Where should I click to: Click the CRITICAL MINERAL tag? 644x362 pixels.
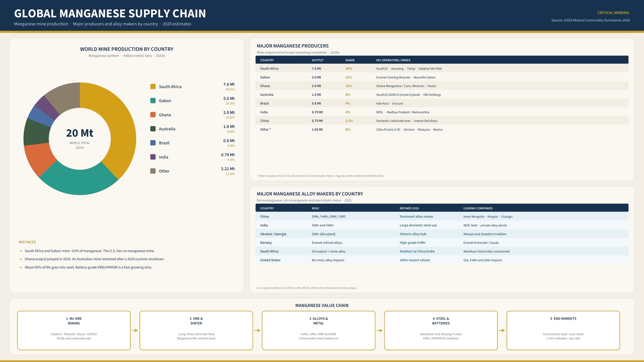click(613, 13)
